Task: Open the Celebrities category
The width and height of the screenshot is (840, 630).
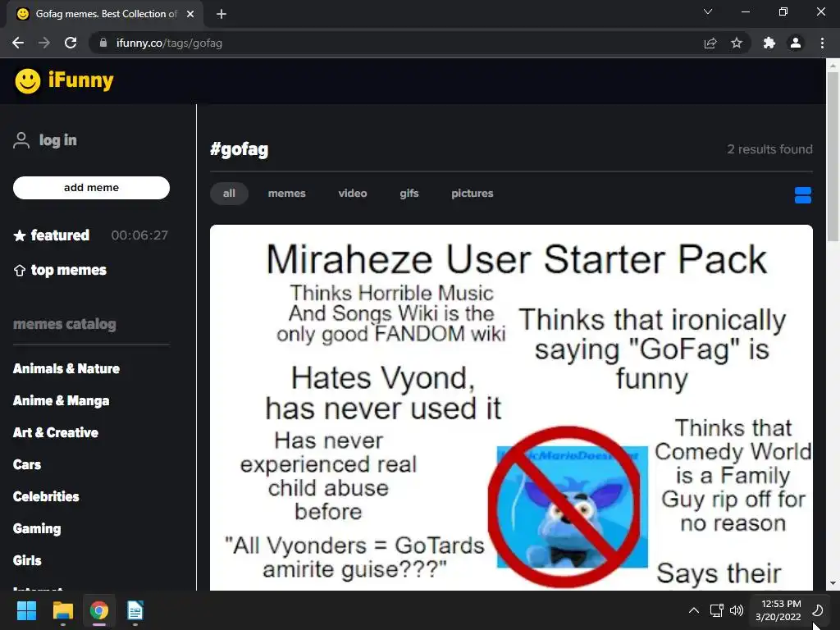Action: click(46, 496)
